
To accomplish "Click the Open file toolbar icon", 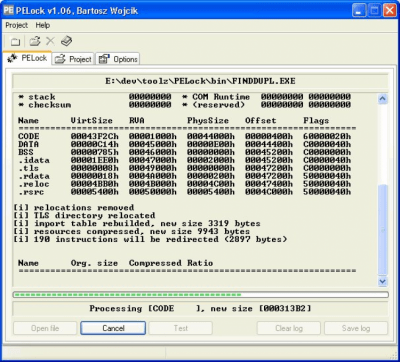I will [34, 41].
